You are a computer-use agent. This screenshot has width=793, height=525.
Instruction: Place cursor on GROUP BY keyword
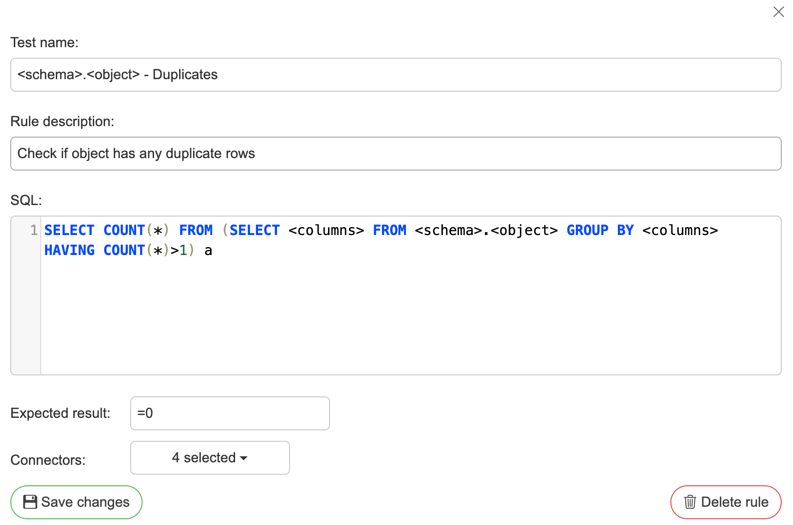tap(600, 231)
